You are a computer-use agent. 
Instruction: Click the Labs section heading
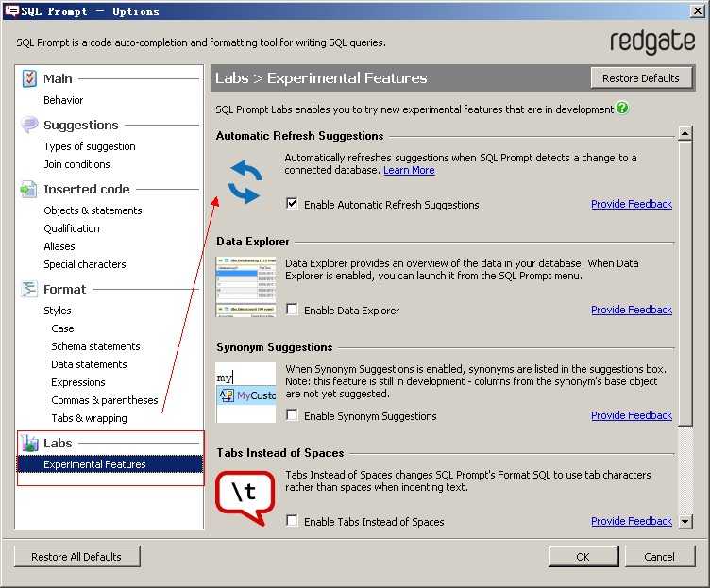(58, 444)
